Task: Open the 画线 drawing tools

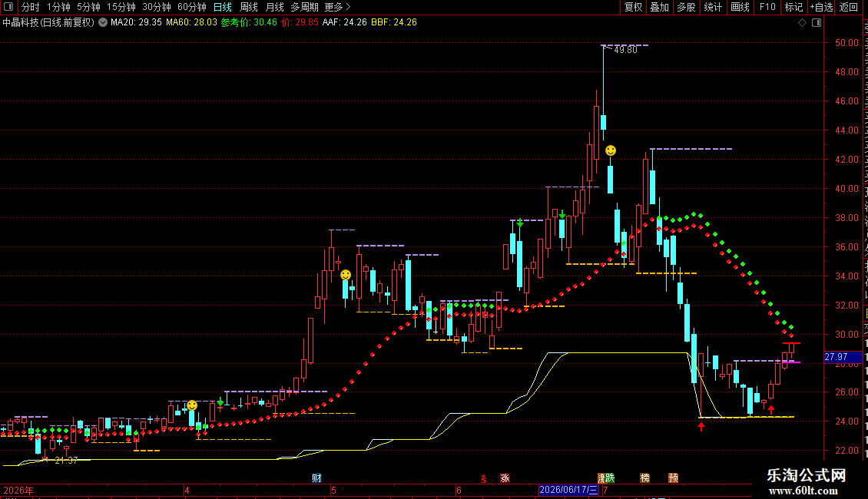Action: (740, 7)
